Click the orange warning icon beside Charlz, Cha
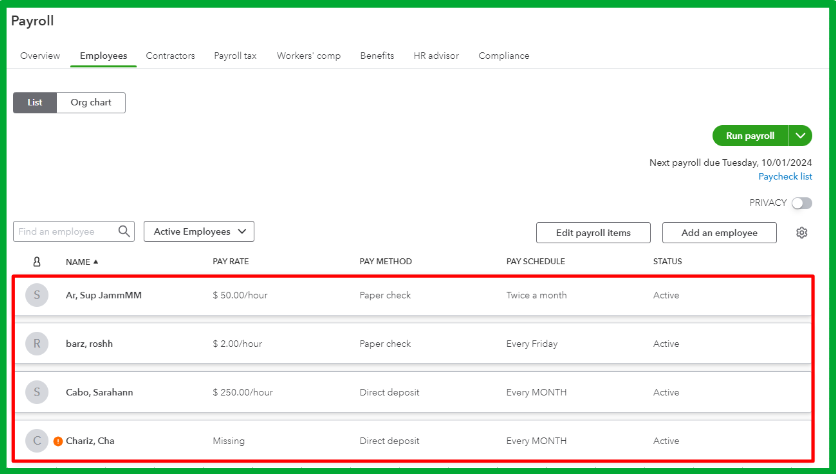836x474 pixels. pyautogui.click(x=58, y=441)
